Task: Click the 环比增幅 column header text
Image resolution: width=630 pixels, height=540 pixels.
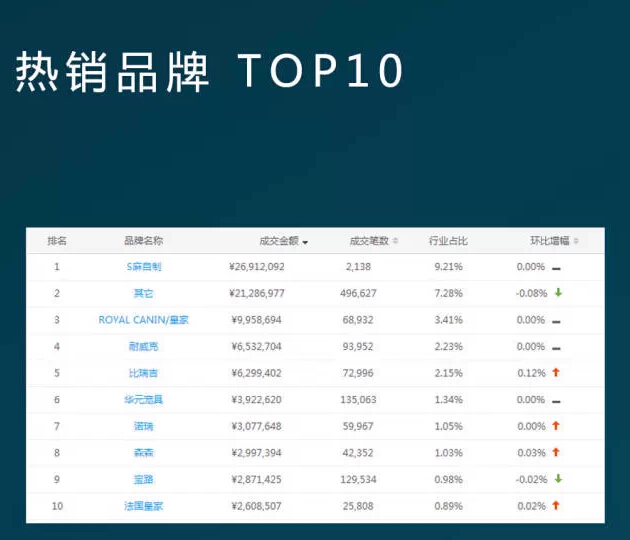Action: pos(550,241)
